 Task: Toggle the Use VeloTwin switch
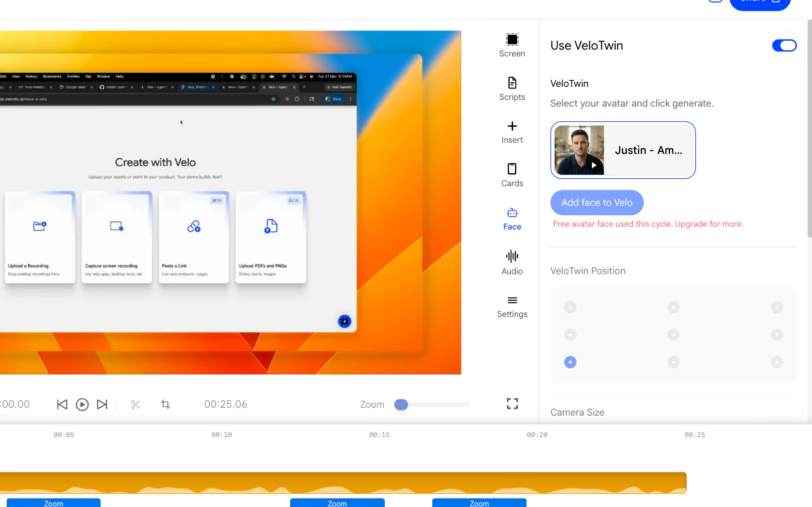[784, 46]
